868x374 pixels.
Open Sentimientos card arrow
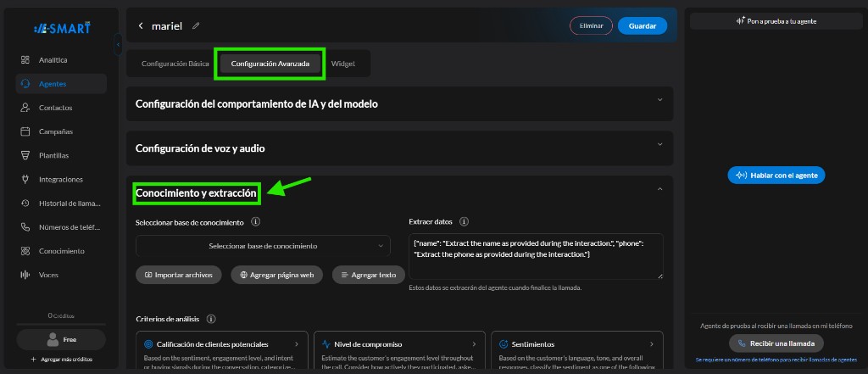tap(652, 344)
